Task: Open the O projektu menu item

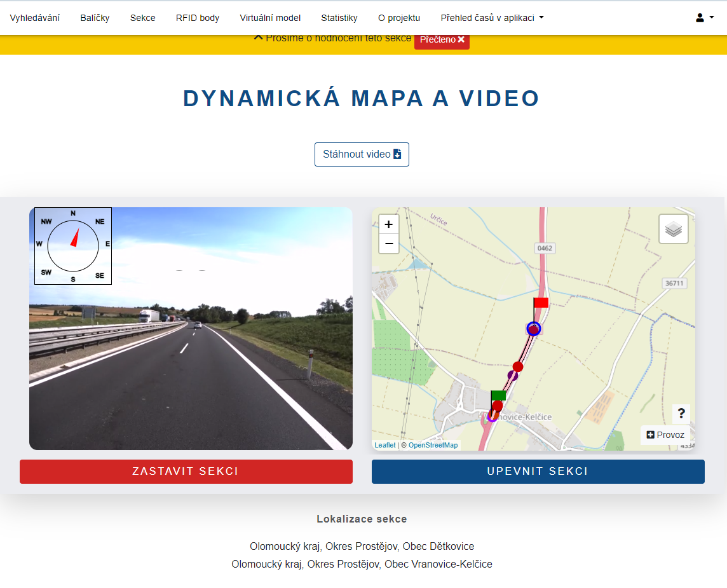Action: coord(399,18)
